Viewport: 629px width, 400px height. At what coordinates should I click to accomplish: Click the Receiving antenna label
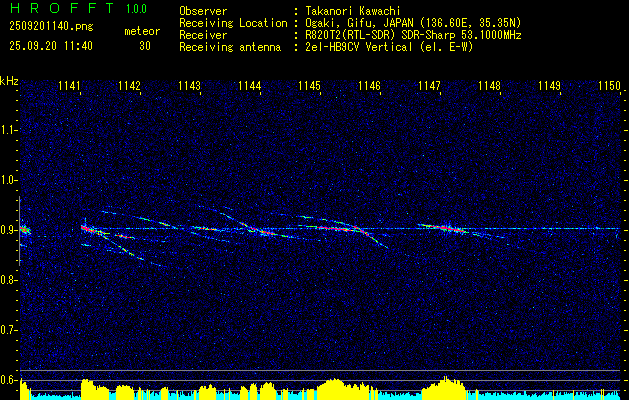coord(230,47)
